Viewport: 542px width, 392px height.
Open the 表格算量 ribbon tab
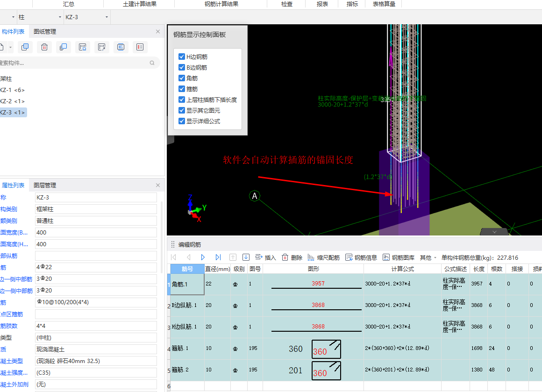click(x=384, y=4)
